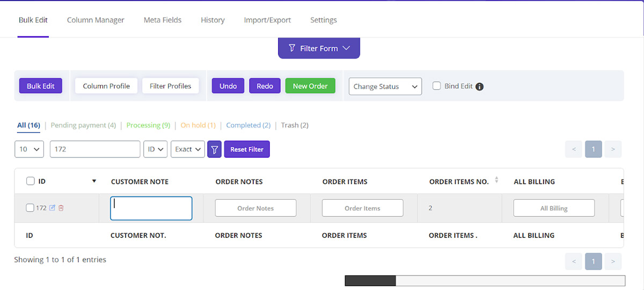Click the search field containing 172
Viewport: 644px width, 290px height.
(95, 149)
